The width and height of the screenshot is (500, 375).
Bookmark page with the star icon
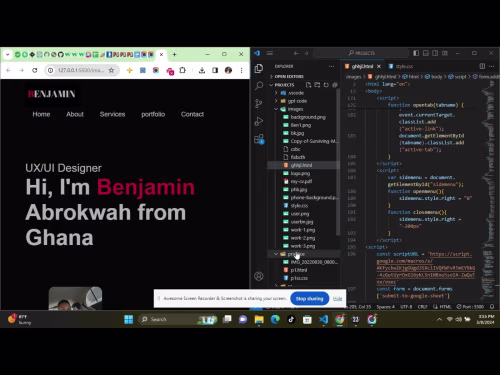click(111, 70)
